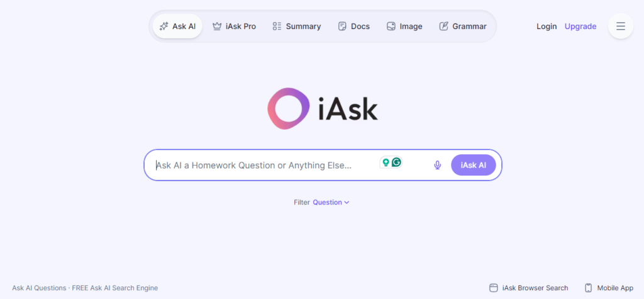
Task: Click the crown icon beside iAsk Pro
Action: pos(217,26)
